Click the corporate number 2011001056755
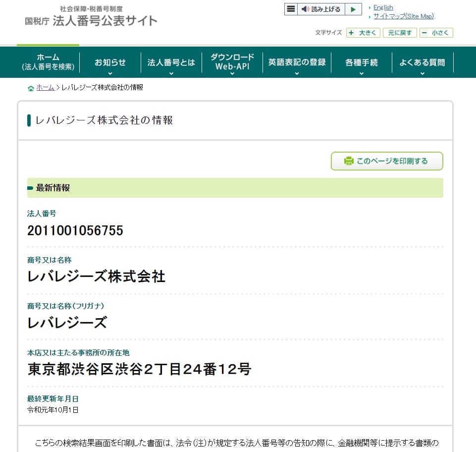 [75, 230]
